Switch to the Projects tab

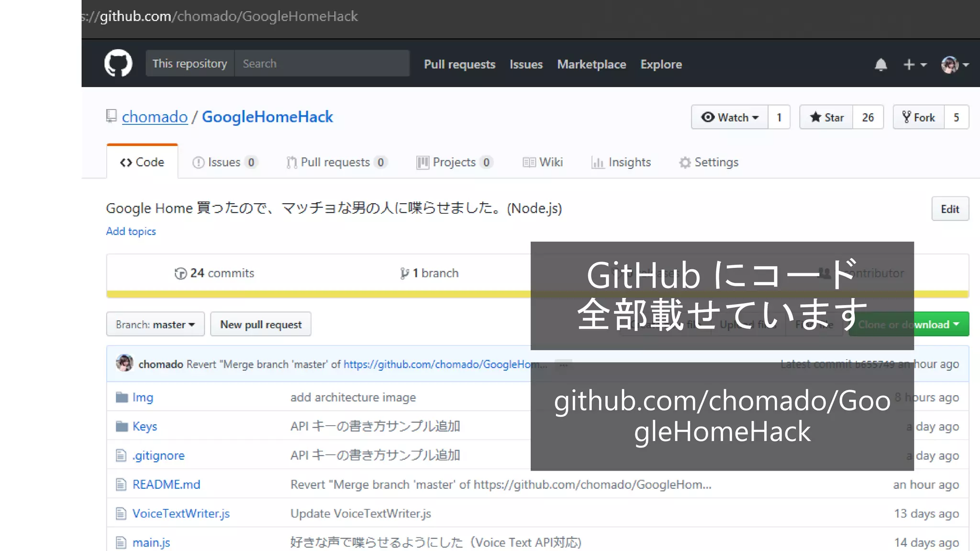click(455, 162)
